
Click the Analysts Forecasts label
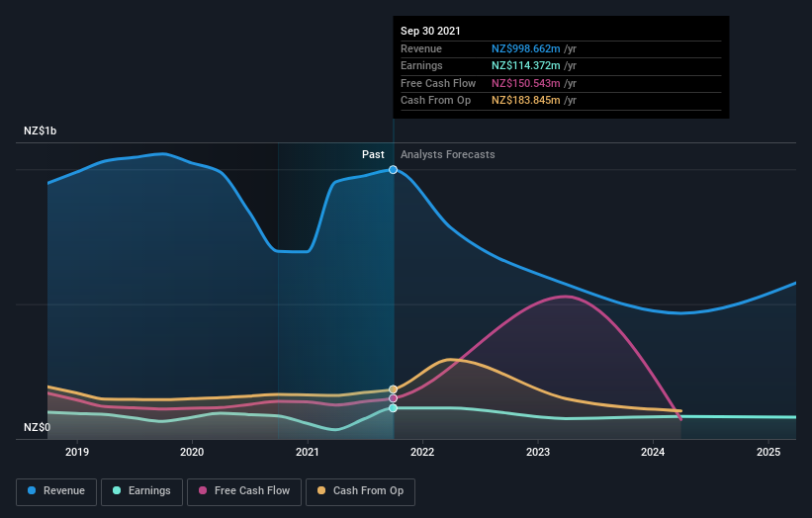(447, 155)
